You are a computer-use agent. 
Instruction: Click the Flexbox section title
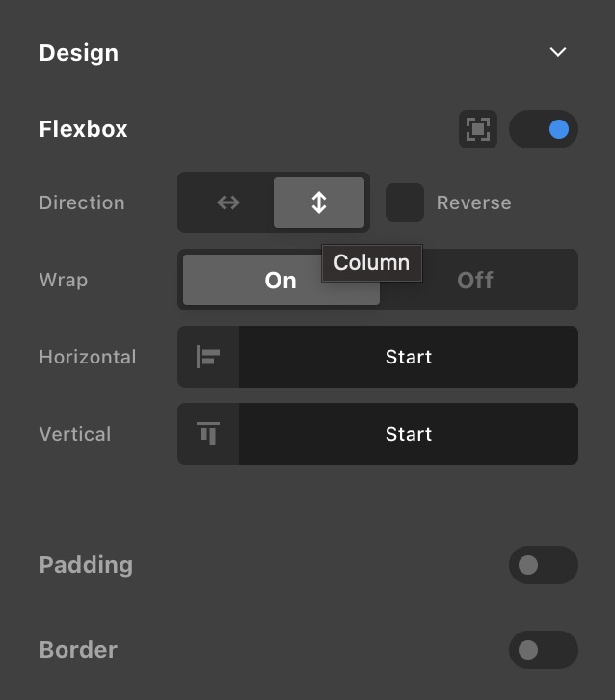pyautogui.click(x=84, y=129)
